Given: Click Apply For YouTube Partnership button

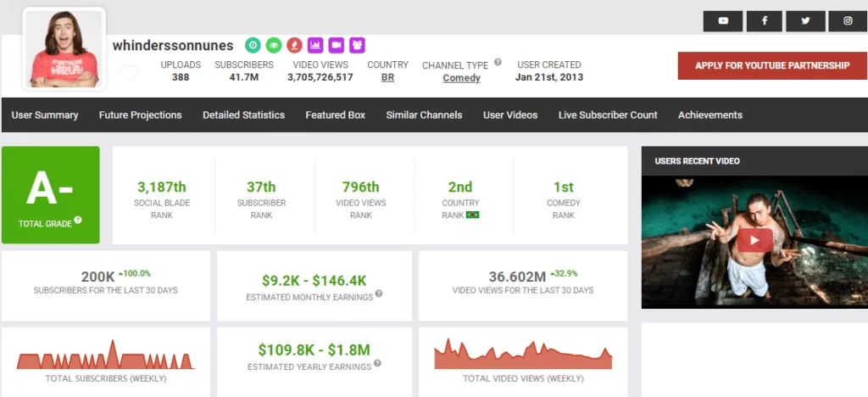Looking at the screenshot, I should tap(772, 65).
